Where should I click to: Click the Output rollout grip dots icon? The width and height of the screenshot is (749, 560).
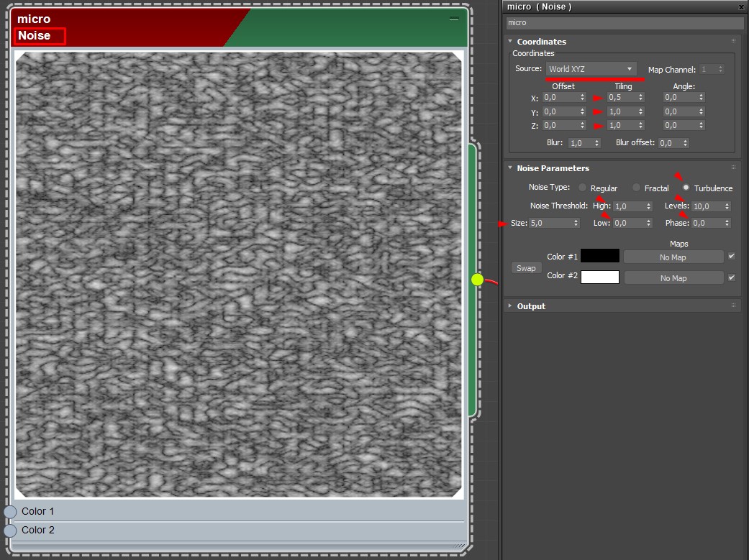733,306
